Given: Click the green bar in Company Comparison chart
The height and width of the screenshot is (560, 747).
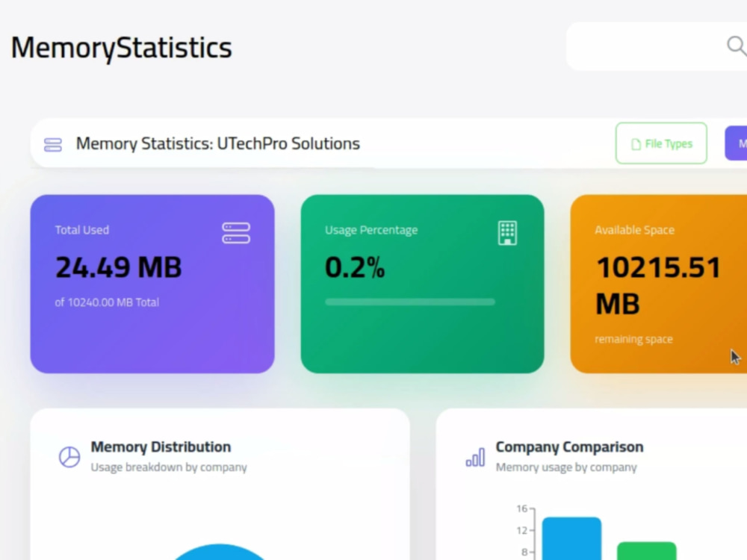Looking at the screenshot, I should [646, 551].
